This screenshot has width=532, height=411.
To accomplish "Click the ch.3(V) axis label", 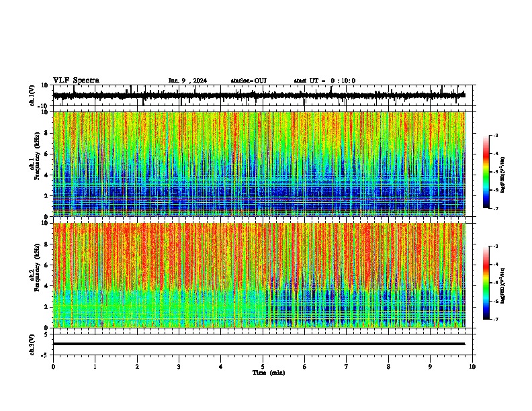I will click(32, 345).
